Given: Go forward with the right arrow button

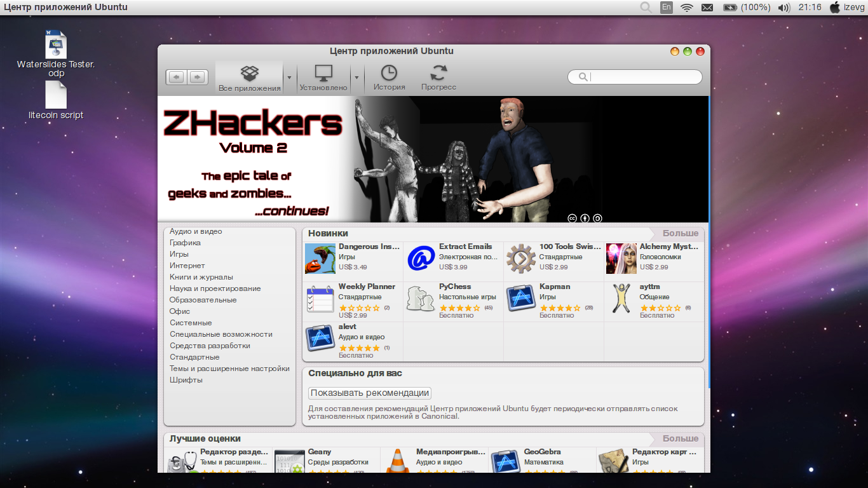Looking at the screenshot, I should click(198, 77).
